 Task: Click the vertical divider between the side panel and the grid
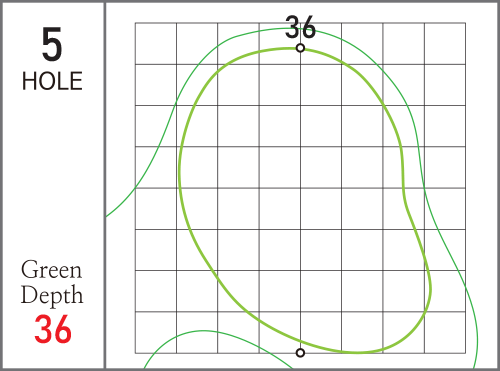pos(105,185)
